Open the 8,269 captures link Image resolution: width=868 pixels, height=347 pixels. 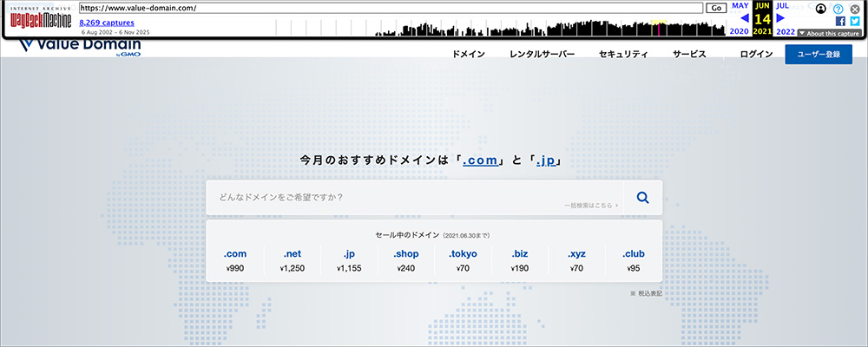(107, 23)
